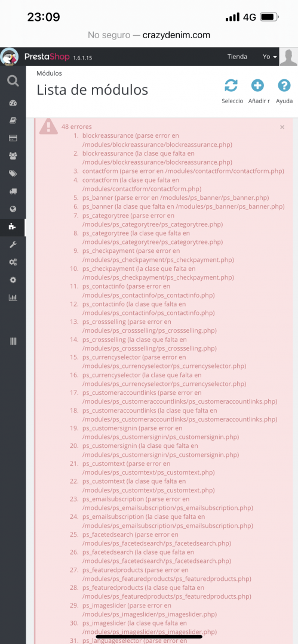Image resolution: width=298 pixels, height=644 pixels.
Task: Open the Preferences wrench icon
Action: click(x=13, y=244)
